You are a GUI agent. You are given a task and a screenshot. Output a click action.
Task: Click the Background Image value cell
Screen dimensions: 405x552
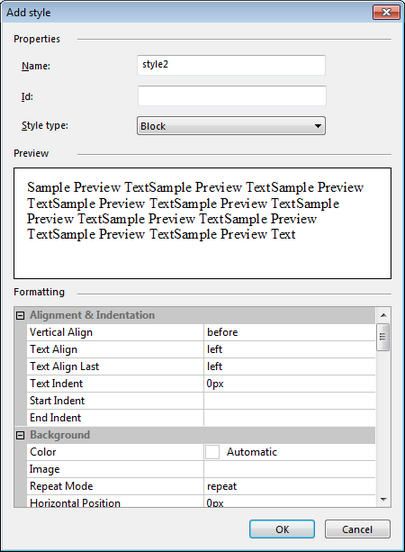coord(289,469)
